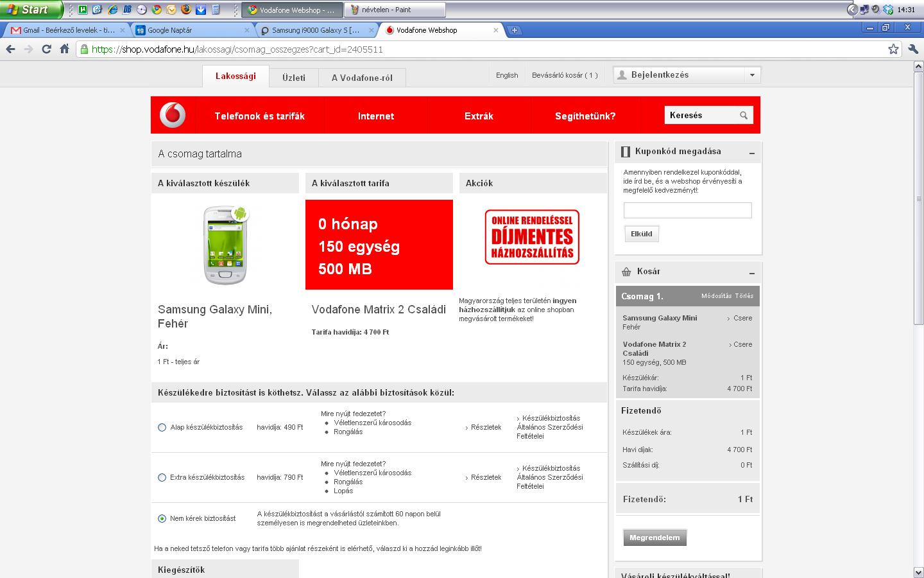Open Bevásárló kosár ( 1 ) link
The image size is (924, 578).
click(565, 75)
